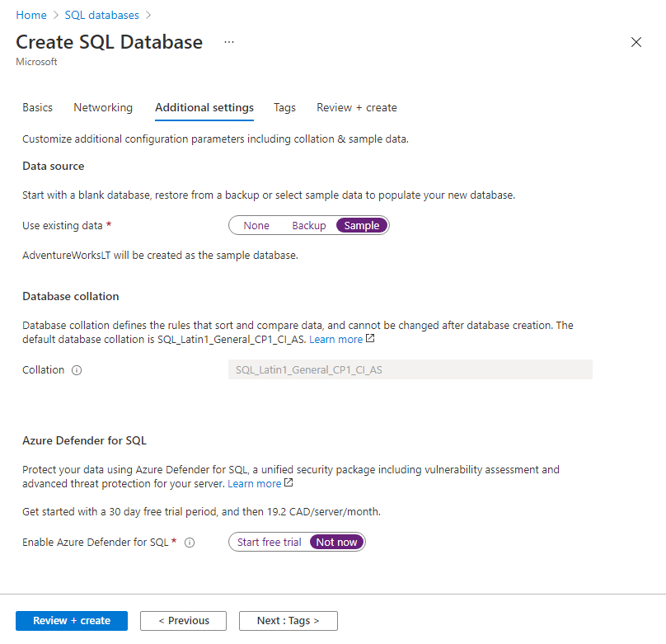This screenshot has width=666, height=644.
Task: Open the Review + create tab
Action: click(356, 107)
